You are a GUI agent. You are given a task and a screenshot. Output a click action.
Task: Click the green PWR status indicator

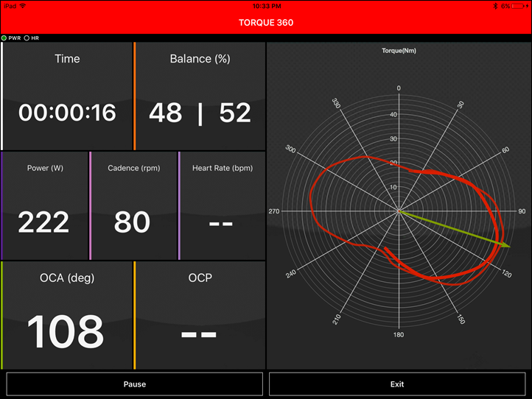pos(4,38)
